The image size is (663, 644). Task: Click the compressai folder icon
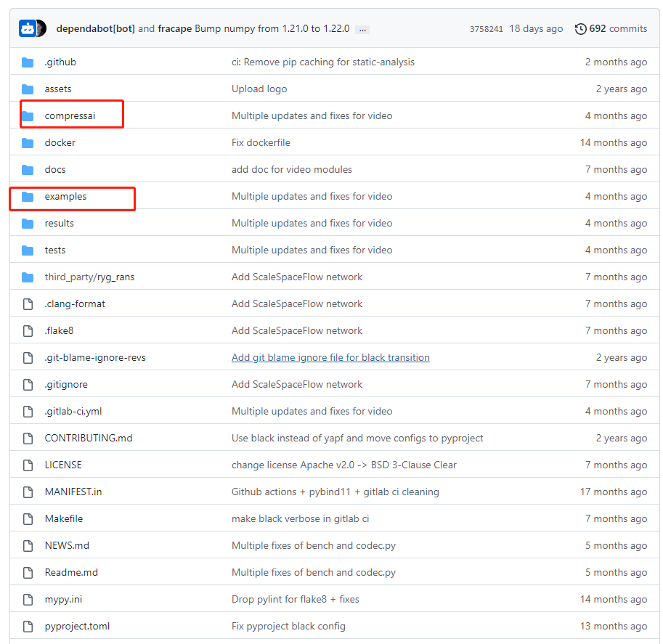28,116
